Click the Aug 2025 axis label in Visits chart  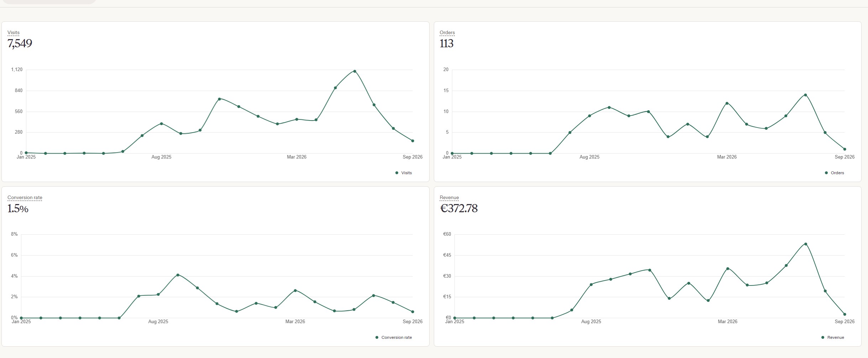tap(161, 157)
